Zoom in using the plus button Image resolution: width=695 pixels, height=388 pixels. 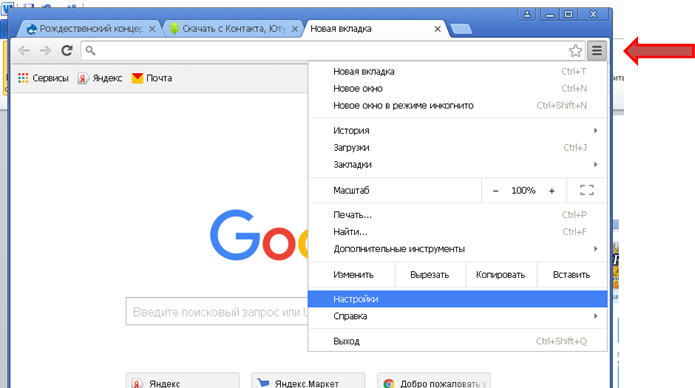552,191
